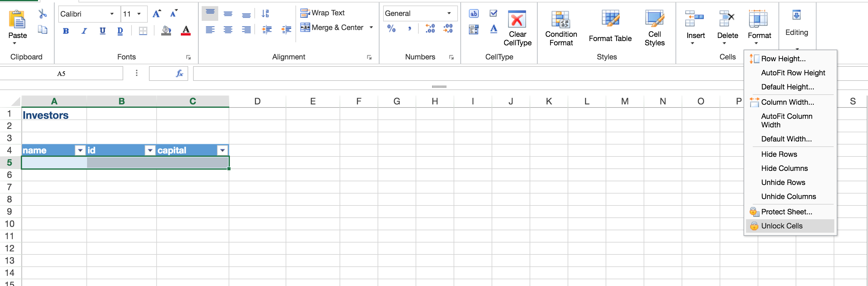The image size is (868, 286).
Task: Toggle bold formatting
Action: 66,31
